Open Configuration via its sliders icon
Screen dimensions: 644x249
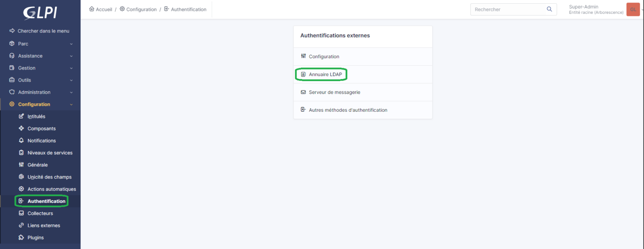point(303,56)
